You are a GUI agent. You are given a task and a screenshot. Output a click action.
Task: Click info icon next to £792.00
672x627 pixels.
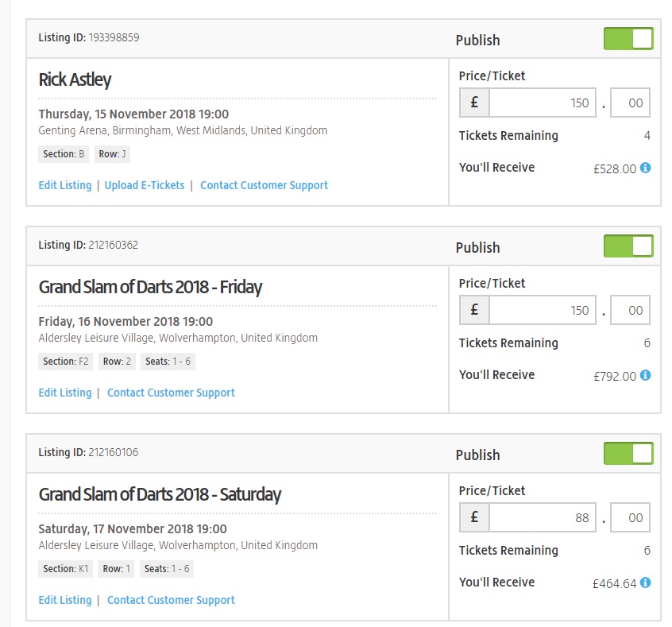pos(646,375)
